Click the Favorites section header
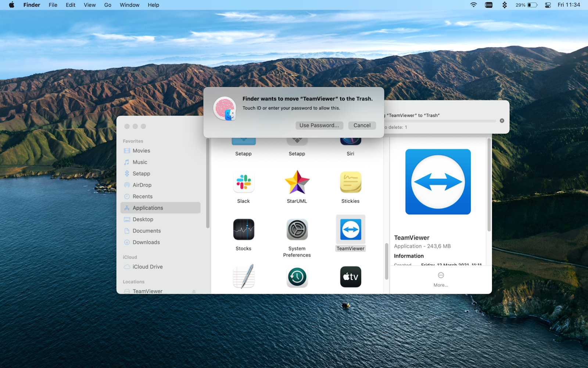Screen dimensions: 588x368 133,141
